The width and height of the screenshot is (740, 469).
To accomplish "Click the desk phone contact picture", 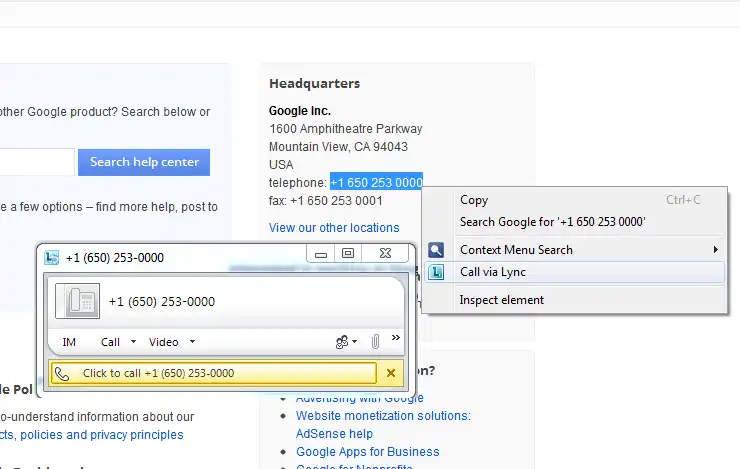I will click(77, 301).
